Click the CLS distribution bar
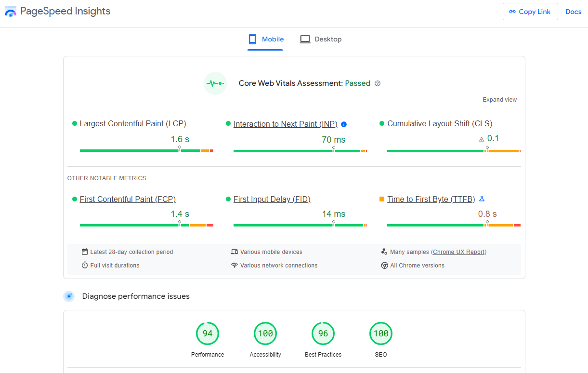588x373 pixels. click(x=454, y=151)
